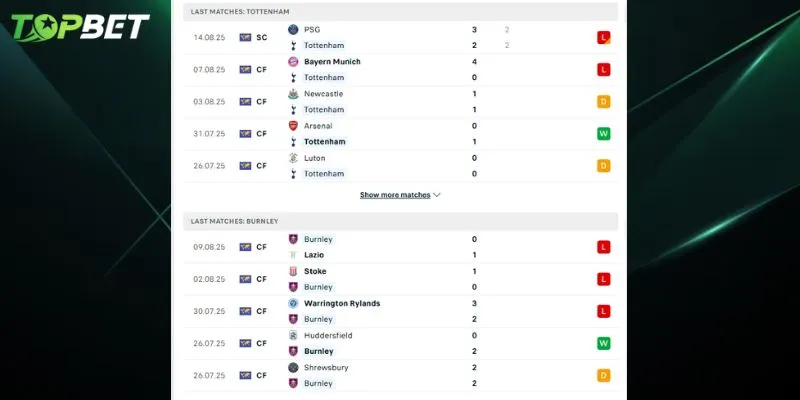Image resolution: width=800 pixels, height=400 pixels.
Task: Select the 14.08.25 PSG vs Tottenham row
Action: coord(400,38)
